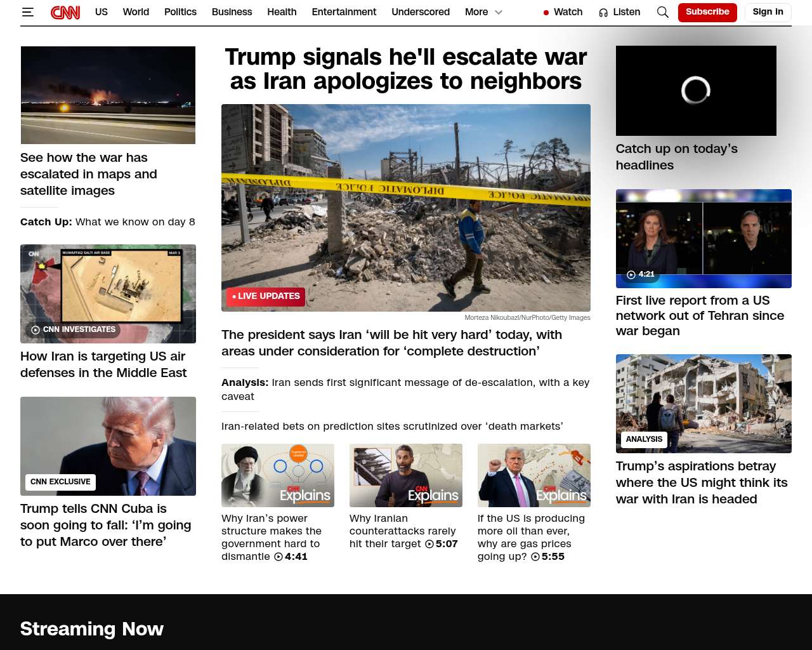This screenshot has height=650, width=812.
Task: Play the 4:21 Tehran live report video
Action: coord(704,239)
